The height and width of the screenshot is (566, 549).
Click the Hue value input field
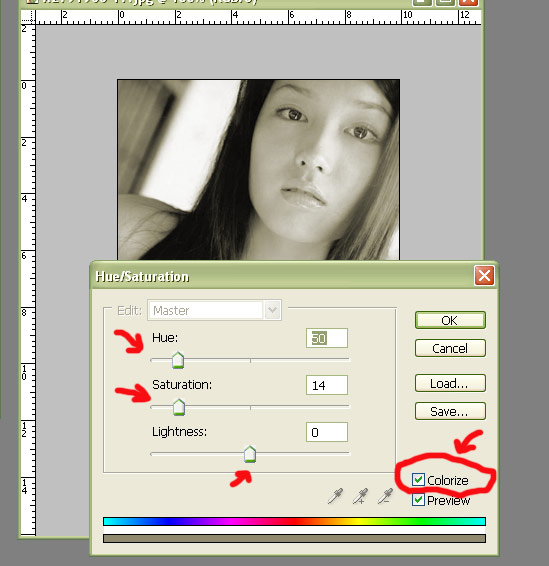327,338
